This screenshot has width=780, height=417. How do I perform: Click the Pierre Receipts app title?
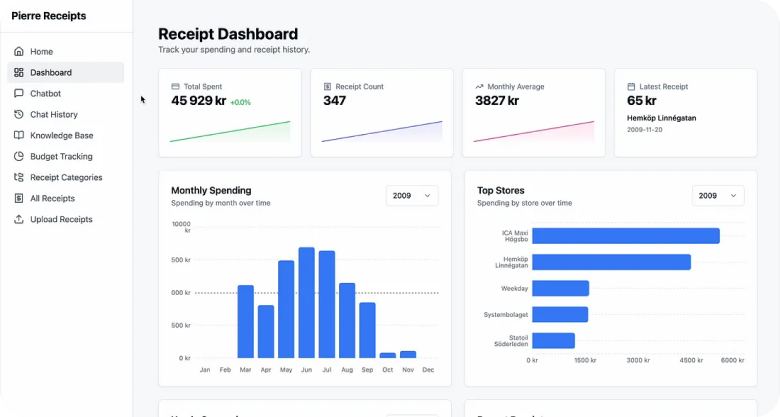point(49,16)
